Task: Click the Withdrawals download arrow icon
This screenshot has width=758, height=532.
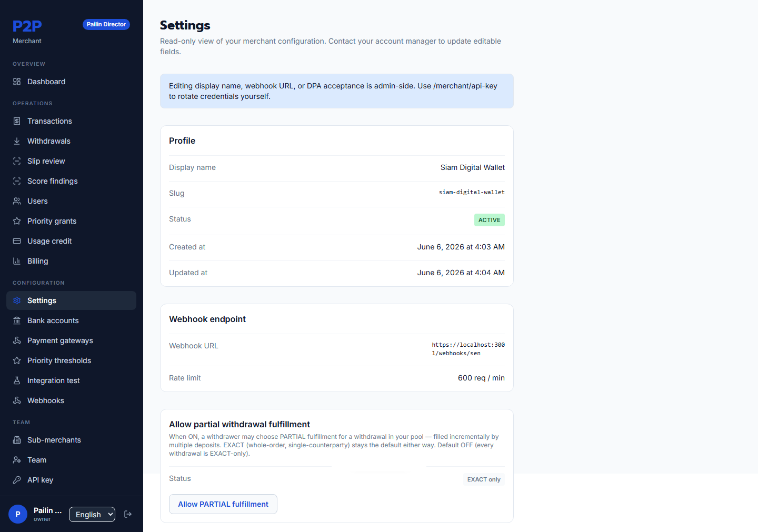Action: pos(17,141)
